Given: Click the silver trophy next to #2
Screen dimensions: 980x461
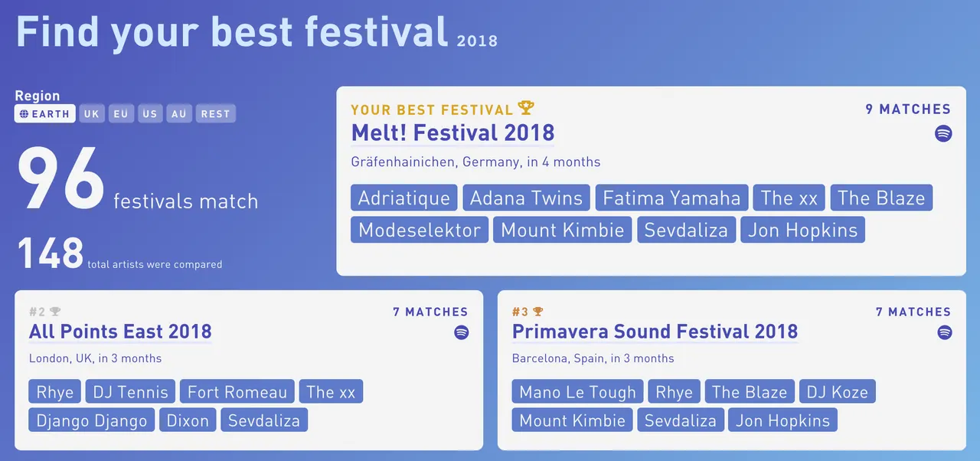Looking at the screenshot, I should pyautogui.click(x=55, y=312).
